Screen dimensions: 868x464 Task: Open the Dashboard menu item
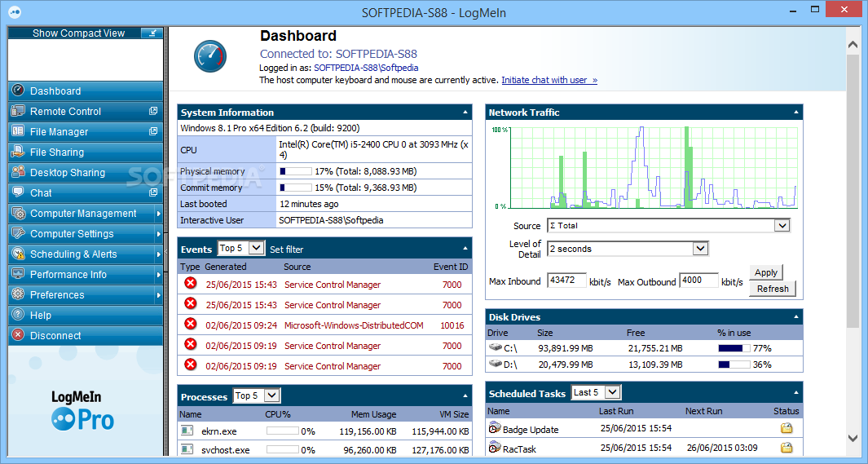(x=86, y=91)
